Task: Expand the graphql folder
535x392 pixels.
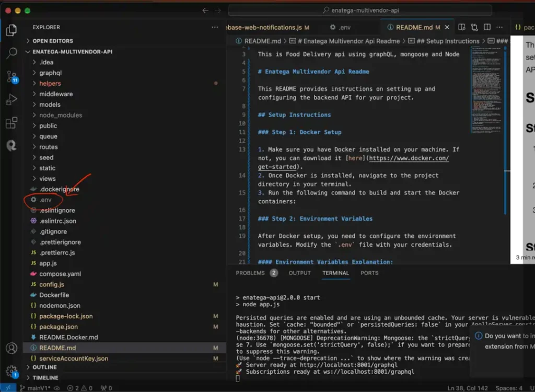Action: (x=50, y=73)
